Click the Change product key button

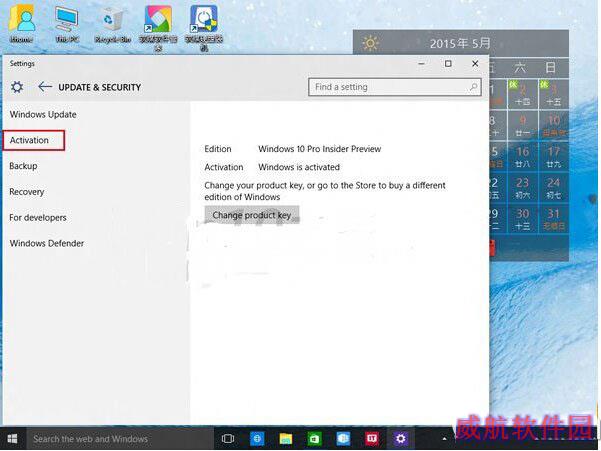(x=252, y=215)
